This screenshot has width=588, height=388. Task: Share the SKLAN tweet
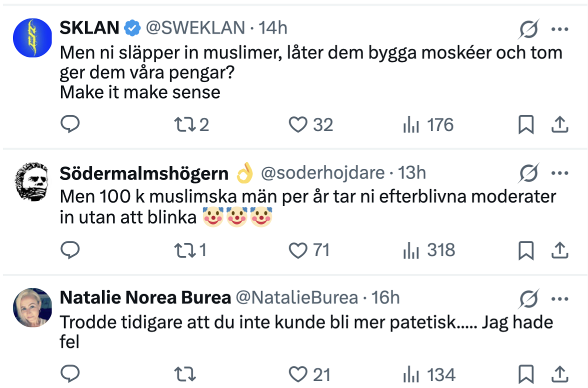[559, 124]
